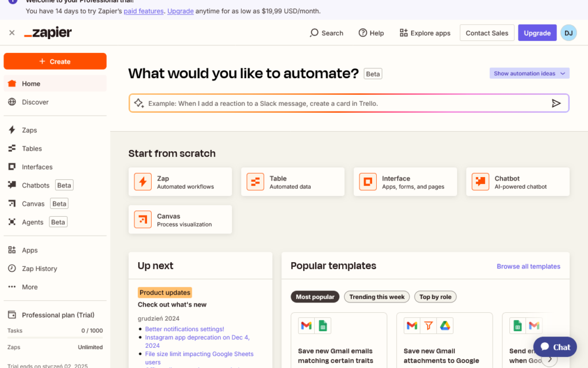Click the paid features link in the banner
Viewport: 588px width, 368px height.
pos(144,11)
